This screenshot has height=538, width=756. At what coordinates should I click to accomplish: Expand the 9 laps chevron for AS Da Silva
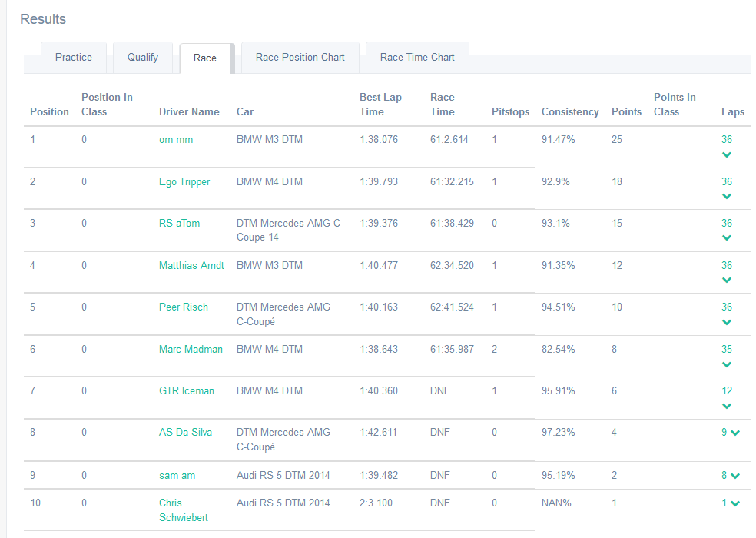tap(735, 433)
